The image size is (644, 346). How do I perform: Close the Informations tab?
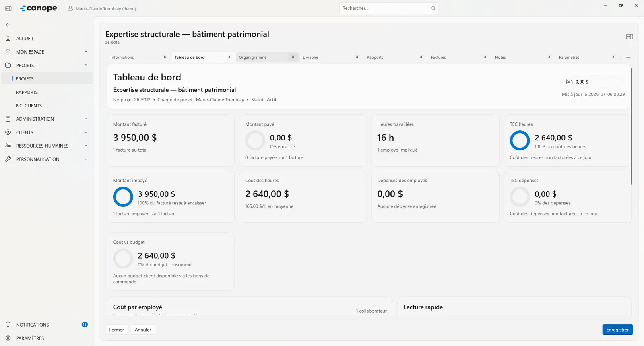[165, 57]
